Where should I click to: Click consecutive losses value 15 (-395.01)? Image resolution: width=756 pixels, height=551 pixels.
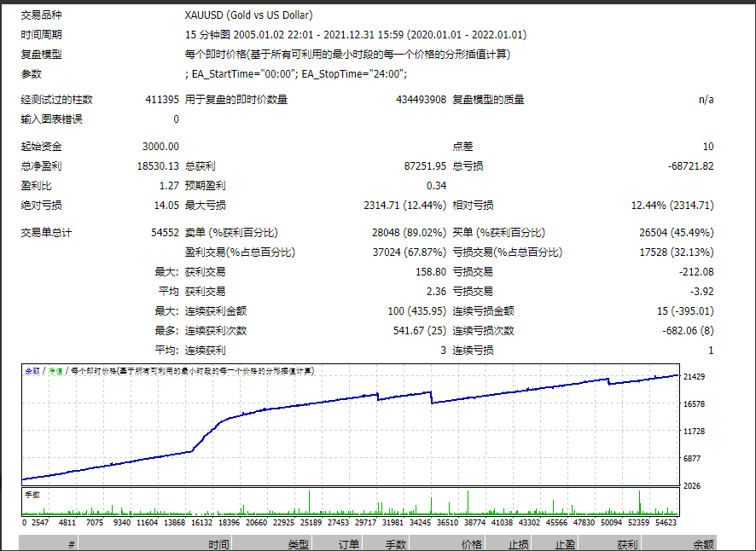pos(685,311)
